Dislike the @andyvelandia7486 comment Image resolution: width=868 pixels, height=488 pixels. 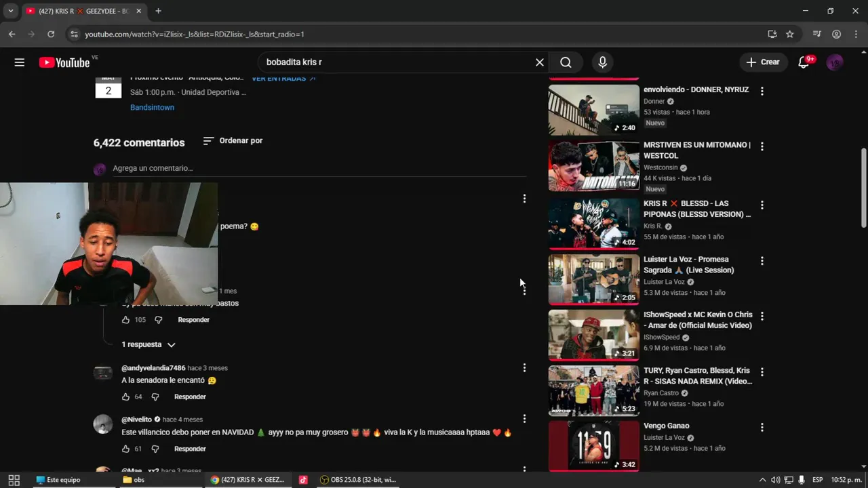coord(155,396)
